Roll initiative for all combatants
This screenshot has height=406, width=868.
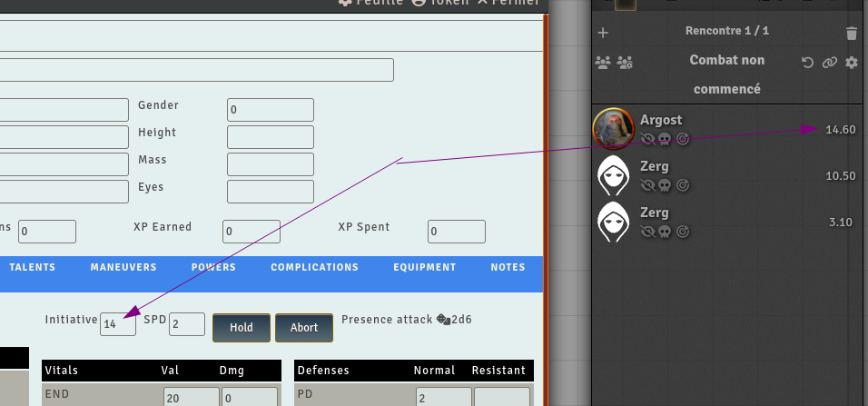click(603, 63)
